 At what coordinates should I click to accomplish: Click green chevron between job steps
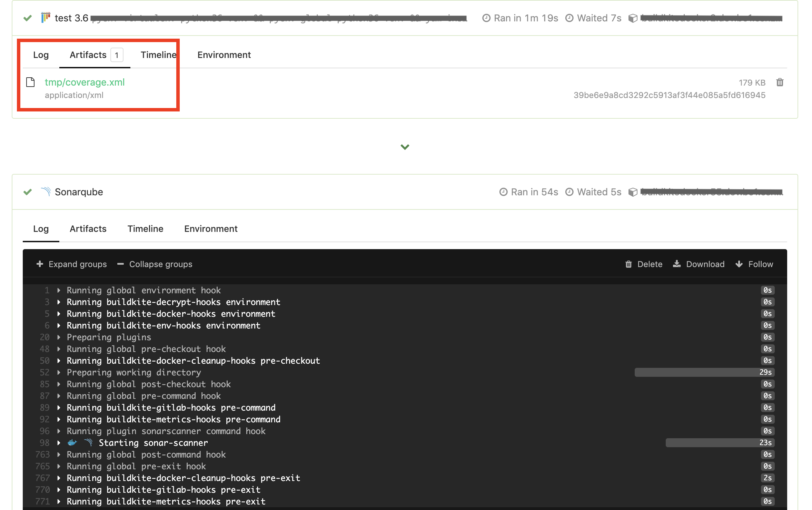click(405, 147)
